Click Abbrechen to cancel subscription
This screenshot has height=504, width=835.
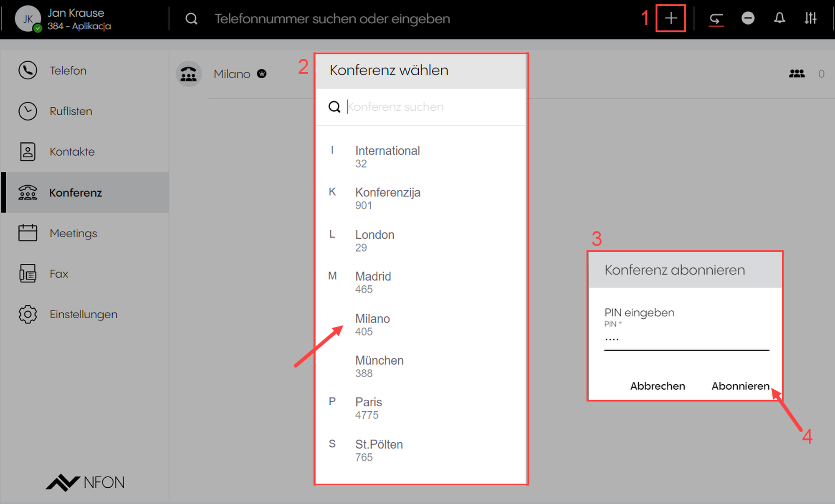tap(657, 386)
